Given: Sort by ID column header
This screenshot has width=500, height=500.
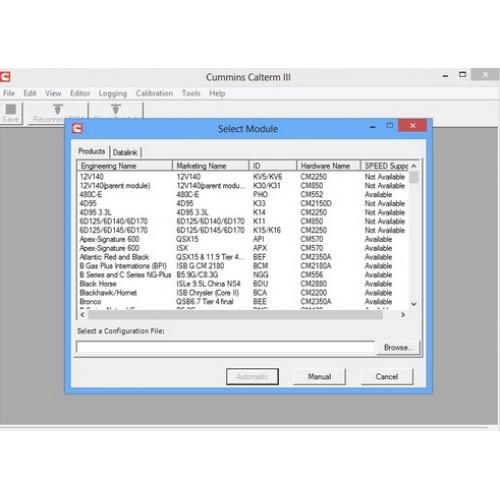Looking at the screenshot, I should (x=273, y=166).
